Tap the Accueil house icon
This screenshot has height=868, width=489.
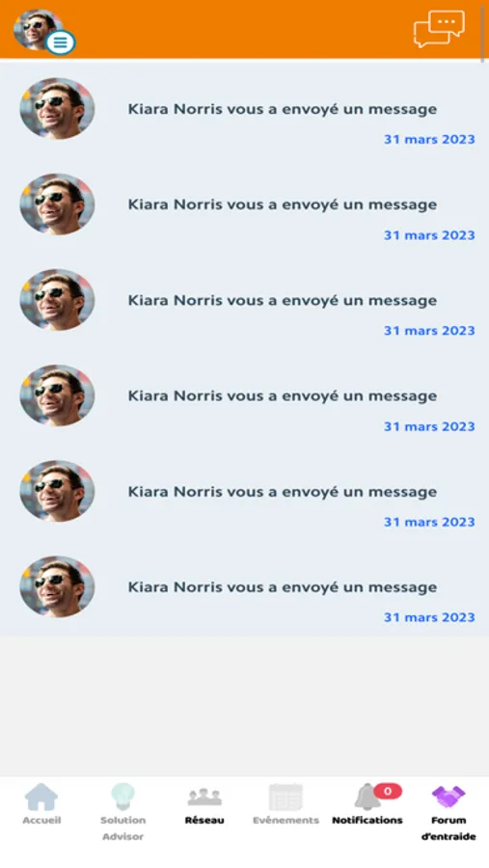(x=41, y=797)
